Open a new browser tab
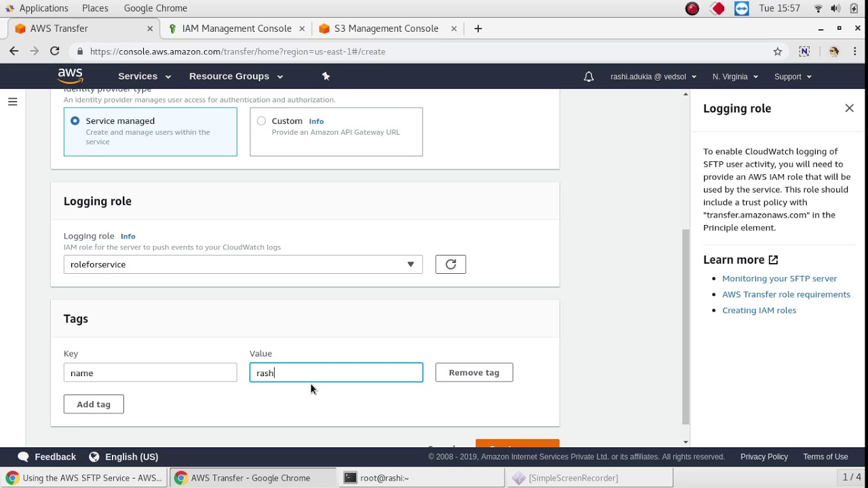868x488 pixels. pos(478,28)
